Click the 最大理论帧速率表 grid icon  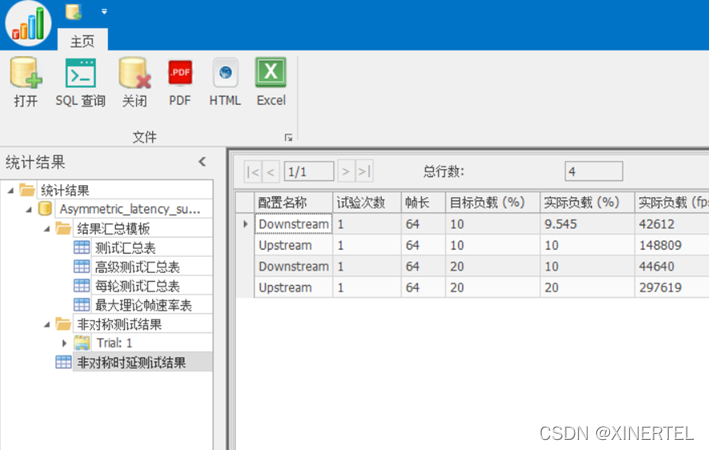click(x=81, y=304)
